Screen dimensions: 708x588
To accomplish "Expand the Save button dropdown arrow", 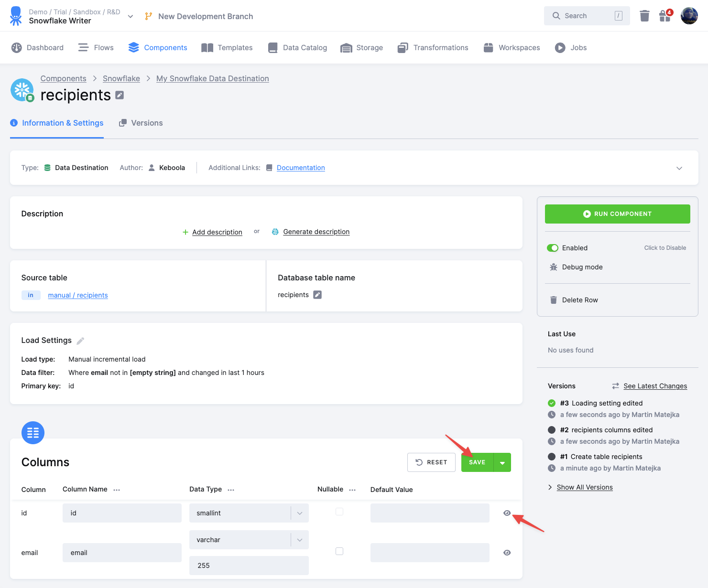I will point(502,462).
